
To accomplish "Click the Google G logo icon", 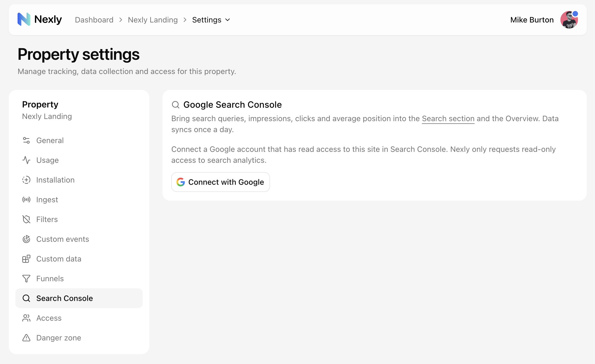I will (x=181, y=182).
